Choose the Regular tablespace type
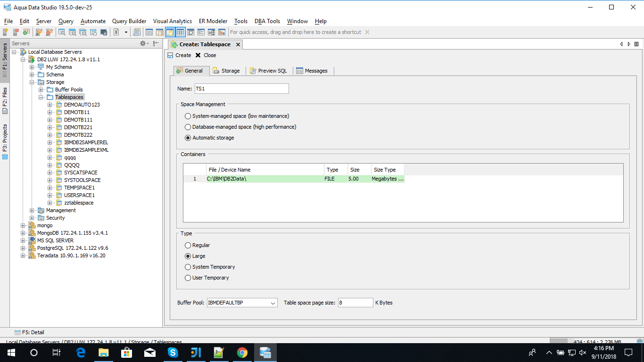The height and width of the screenshot is (362, 644). point(188,245)
